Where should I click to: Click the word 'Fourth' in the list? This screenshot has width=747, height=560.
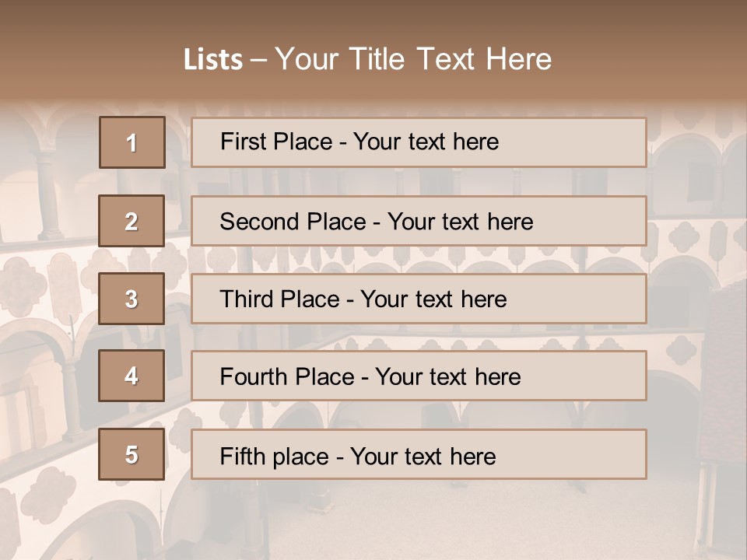coord(251,377)
